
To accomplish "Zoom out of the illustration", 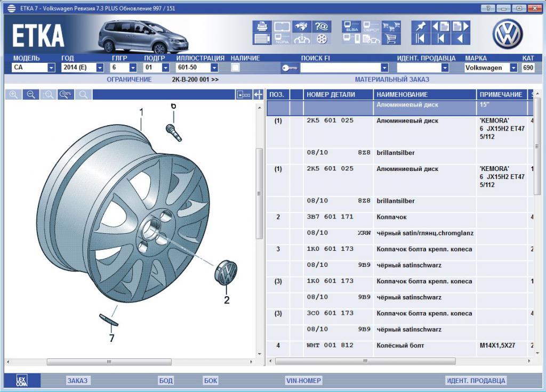I will pyautogui.click(x=31, y=94).
